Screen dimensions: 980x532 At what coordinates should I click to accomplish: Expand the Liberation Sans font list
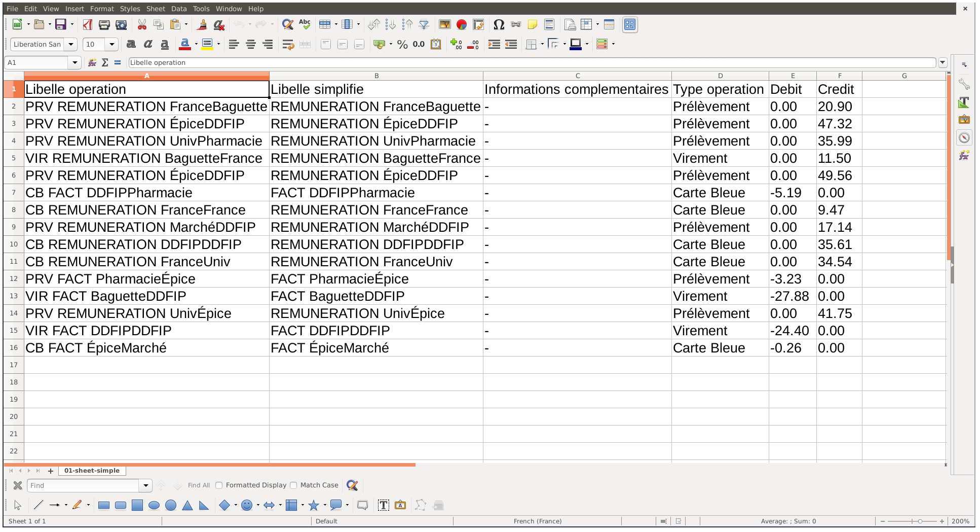tap(71, 45)
